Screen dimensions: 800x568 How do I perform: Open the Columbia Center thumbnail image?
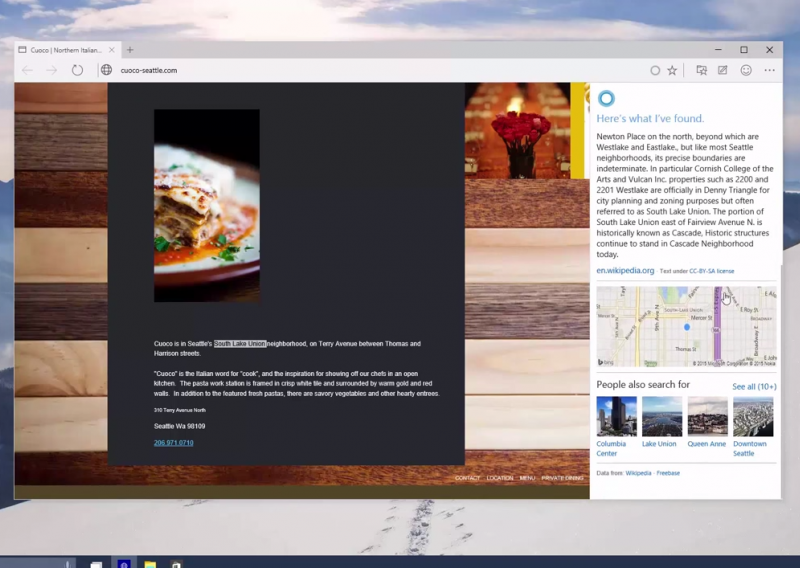click(x=616, y=416)
